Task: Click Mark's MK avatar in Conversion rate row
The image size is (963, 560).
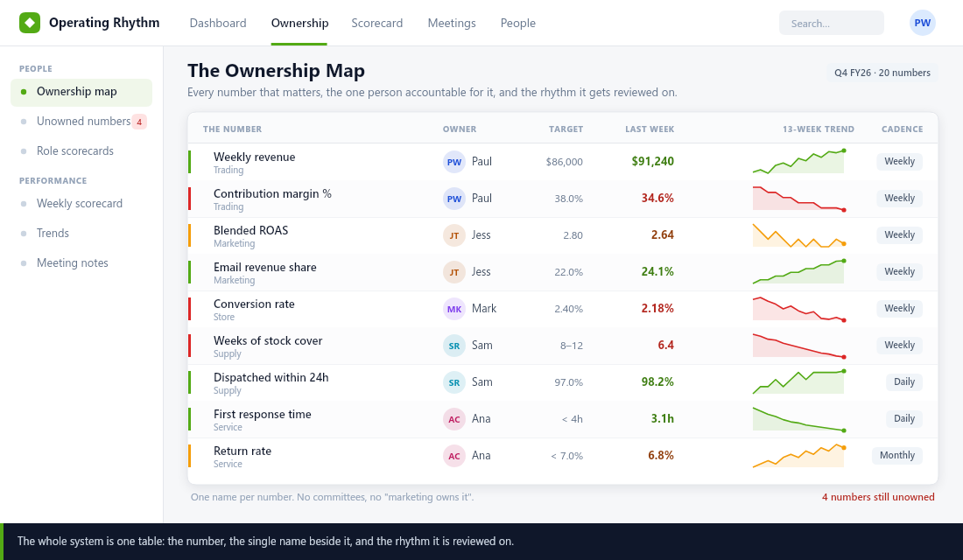Action: tap(453, 309)
